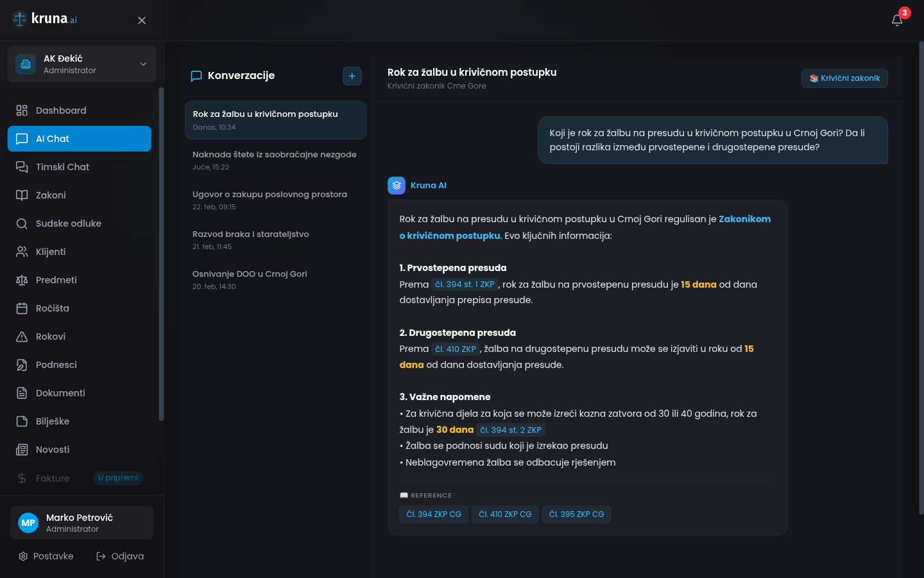Start a new conversation with the plus icon
Image resolution: width=924 pixels, height=578 pixels.
(x=352, y=76)
